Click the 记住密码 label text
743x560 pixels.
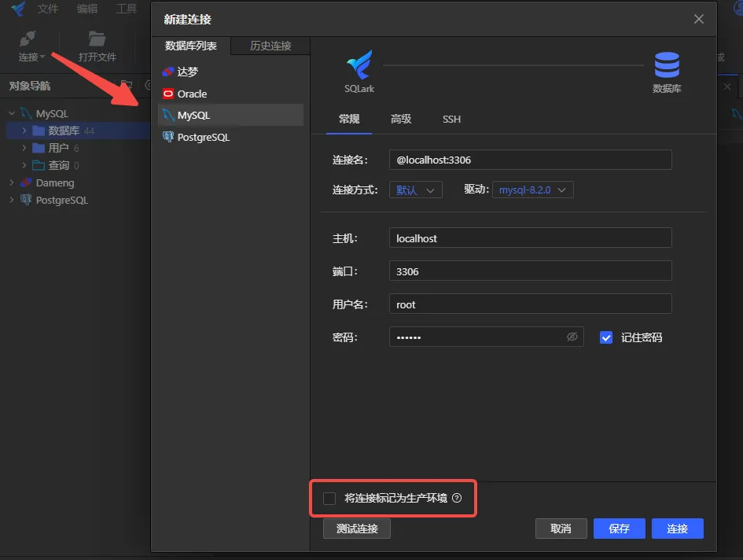641,337
